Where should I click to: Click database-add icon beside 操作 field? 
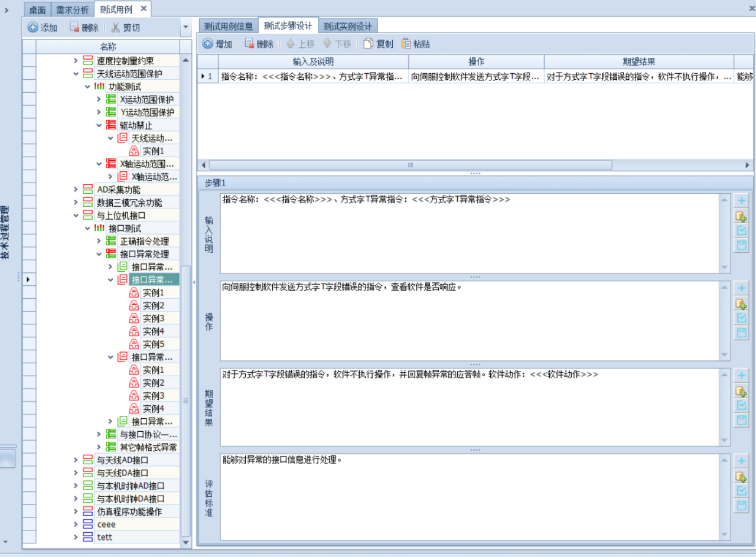pyautogui.click(x=742, y=303)
